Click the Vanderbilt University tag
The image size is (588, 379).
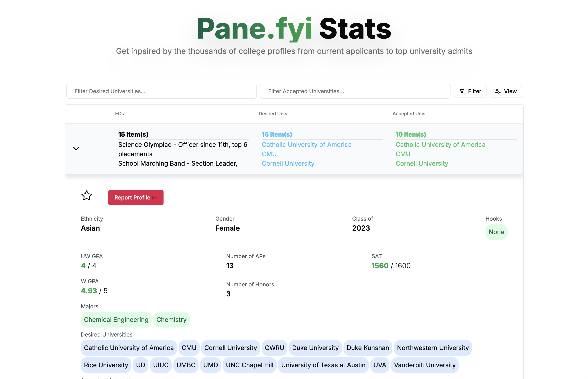click(425, 365)
